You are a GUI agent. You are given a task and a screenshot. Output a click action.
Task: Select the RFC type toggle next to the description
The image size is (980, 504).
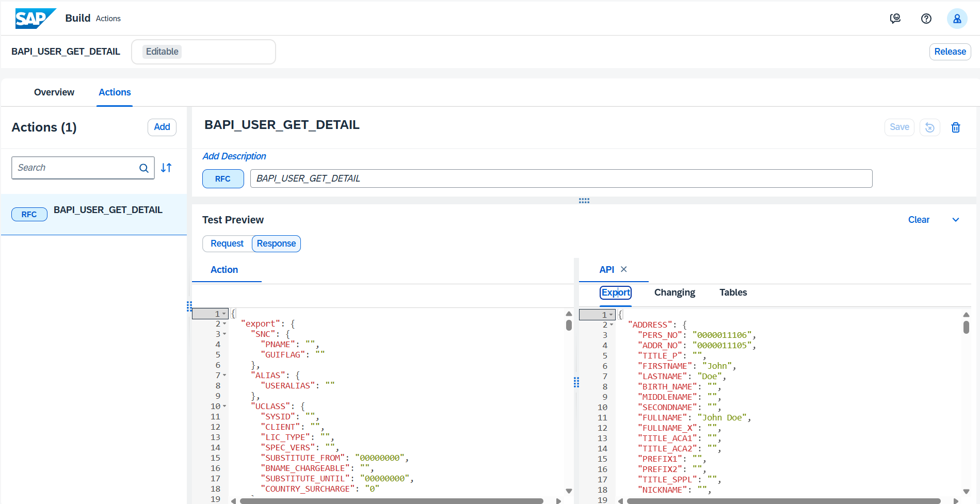point(222,178)
